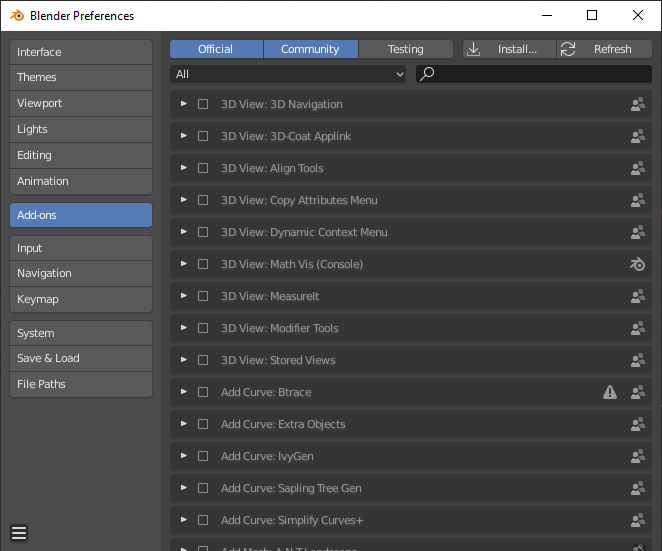Click community icon on Sapling Tree Gen row
Viewport: 662px width, 551px height.
coord(638,488)
